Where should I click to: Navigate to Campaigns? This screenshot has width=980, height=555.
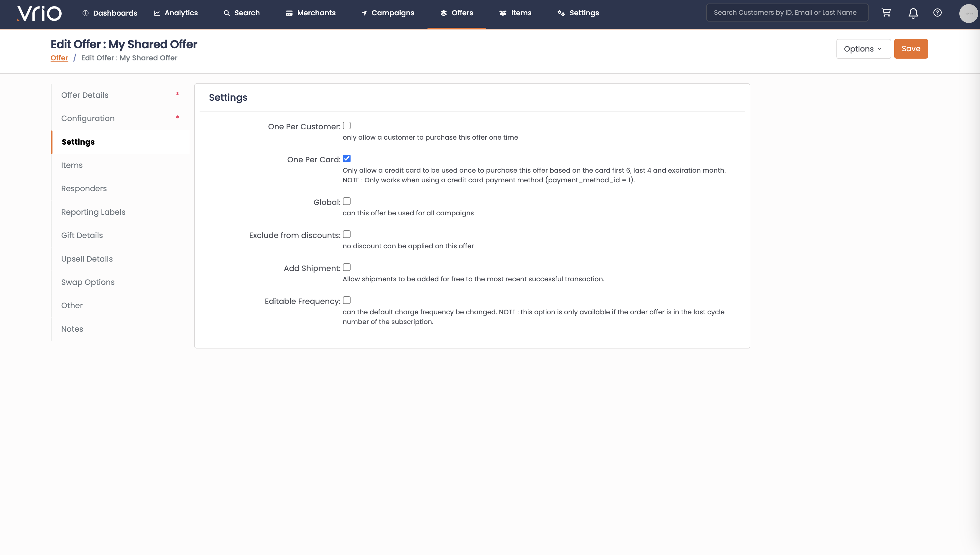click(x=388, y=13)
